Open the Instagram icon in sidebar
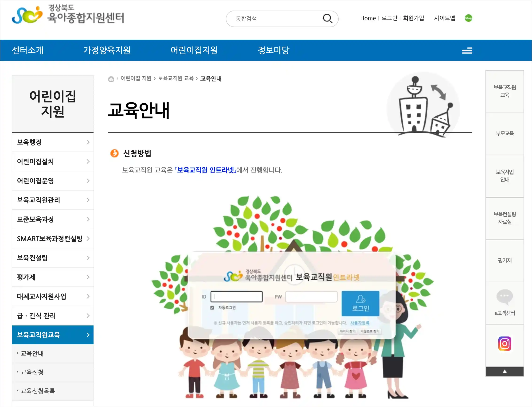The height and width of the screenshot is (407, 532). coord(505,344)
